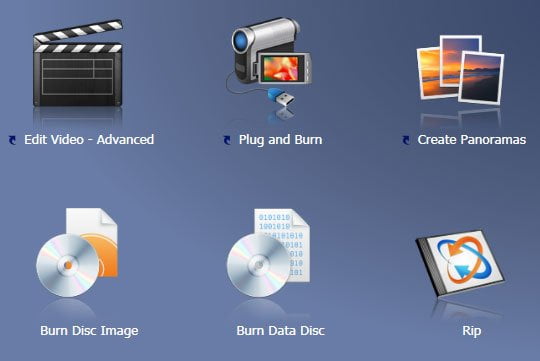Select the Burn Data Disc icon
The height and width of the screenshot is (361, 540).
(x=268, y=253)
